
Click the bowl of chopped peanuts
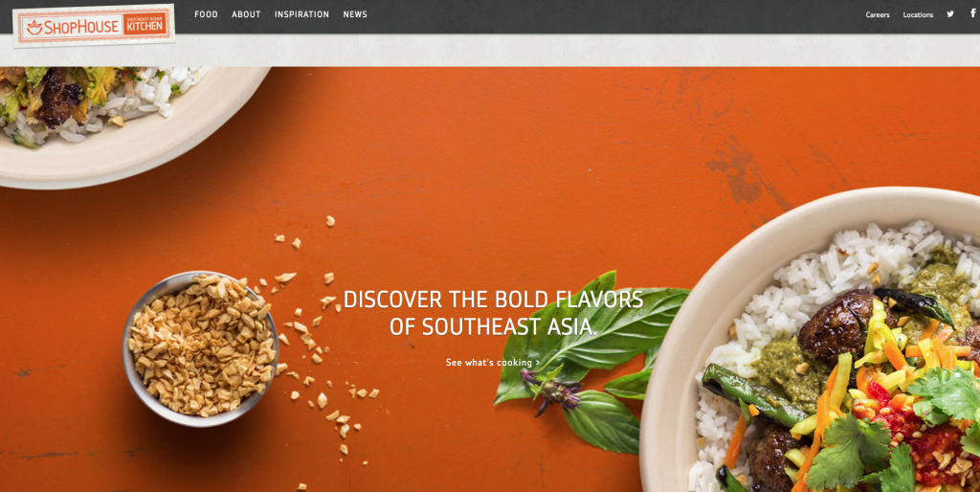[x=200, y=348]
